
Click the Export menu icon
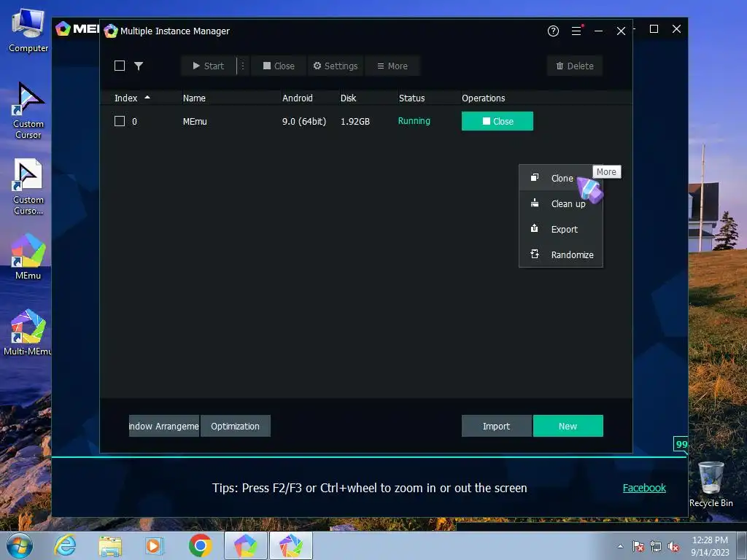pos(535,228)
